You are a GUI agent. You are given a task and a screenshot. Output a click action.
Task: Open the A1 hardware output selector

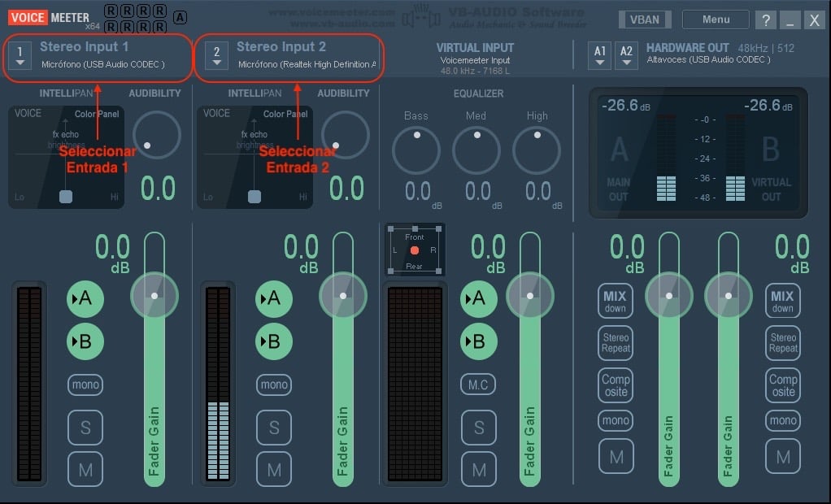click(x=599, y=55)
